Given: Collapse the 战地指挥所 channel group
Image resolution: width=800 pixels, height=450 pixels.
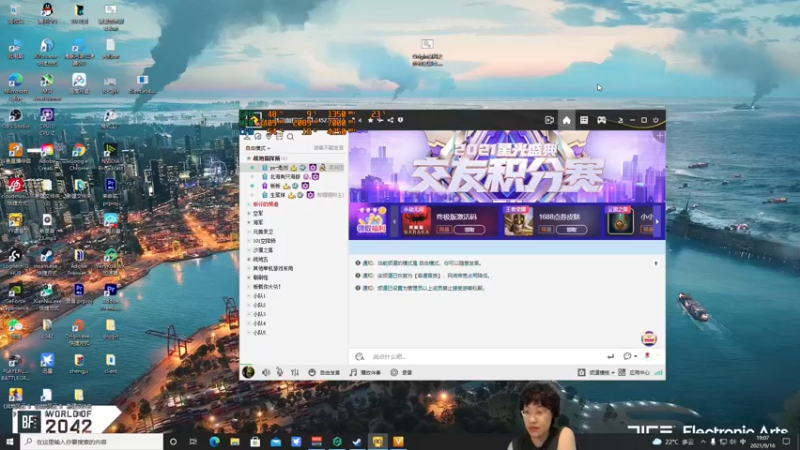Looking at the screenshot, I should (x=249, y=158).
